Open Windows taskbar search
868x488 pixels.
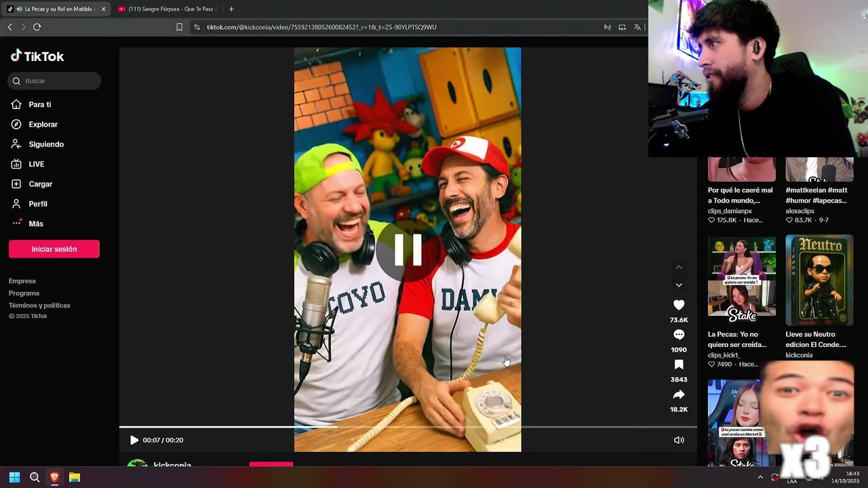tap(35, 477)
